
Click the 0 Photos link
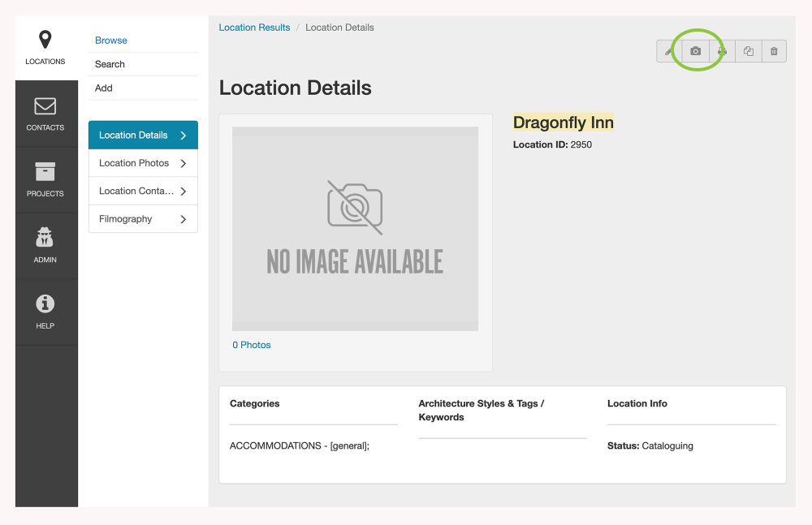252,345
